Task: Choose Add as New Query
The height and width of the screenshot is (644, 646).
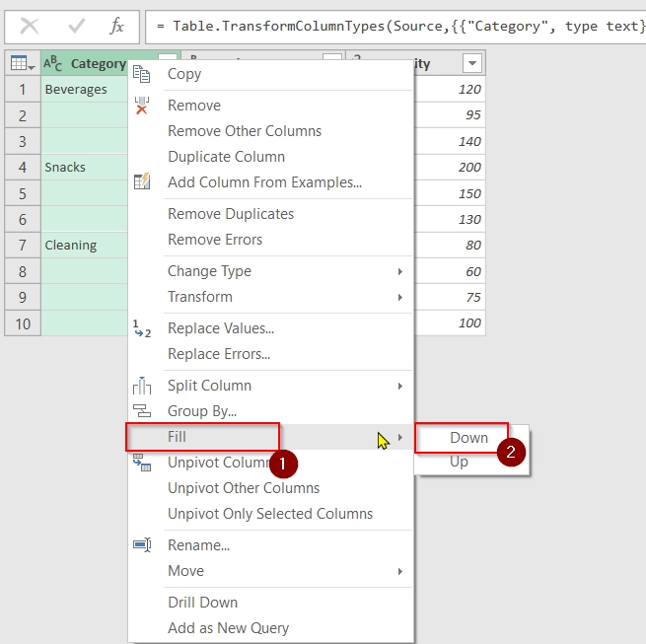Action: [x=228, y=628]
